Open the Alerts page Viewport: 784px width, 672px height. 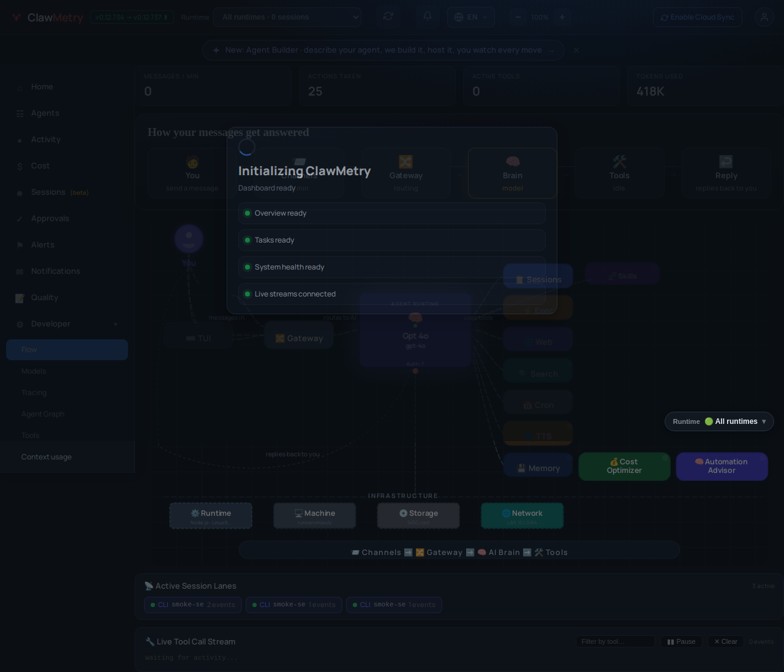pyautogui.click(x=67, y=244)
